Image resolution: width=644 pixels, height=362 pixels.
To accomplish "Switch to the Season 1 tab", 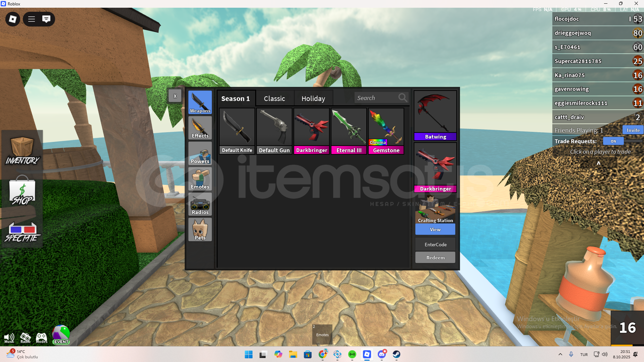I will coord(236,99).
